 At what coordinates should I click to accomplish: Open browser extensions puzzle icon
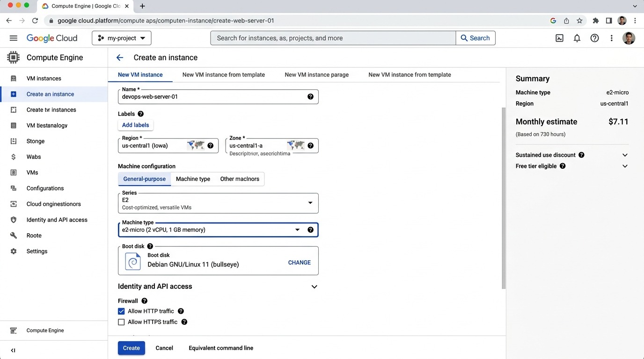pyautogui.click(x=595, y=21)
